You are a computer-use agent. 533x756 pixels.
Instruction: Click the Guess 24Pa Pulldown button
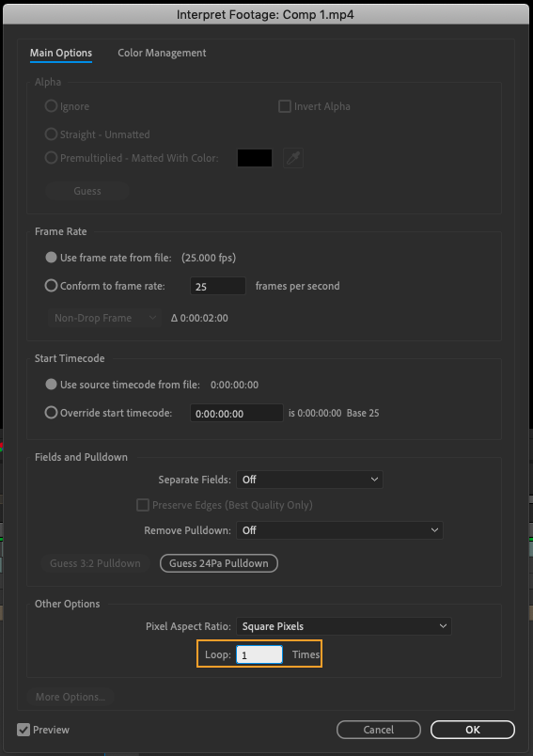(x=219, y=563)
